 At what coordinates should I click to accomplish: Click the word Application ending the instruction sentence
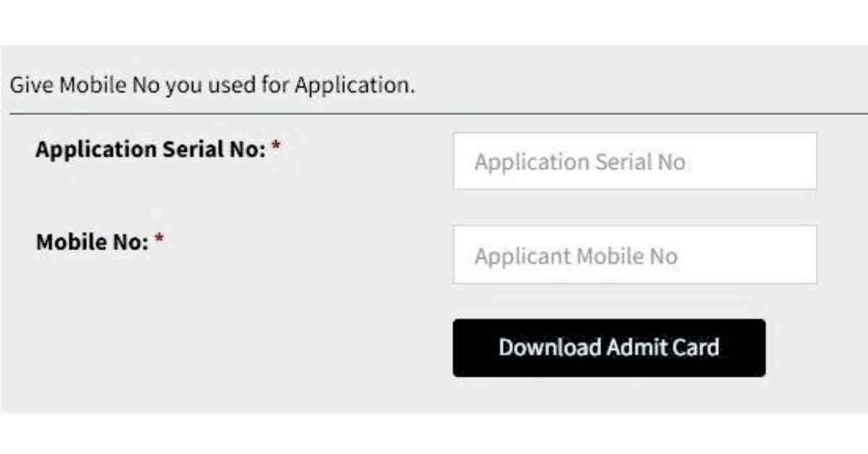(x=354, y=86)
